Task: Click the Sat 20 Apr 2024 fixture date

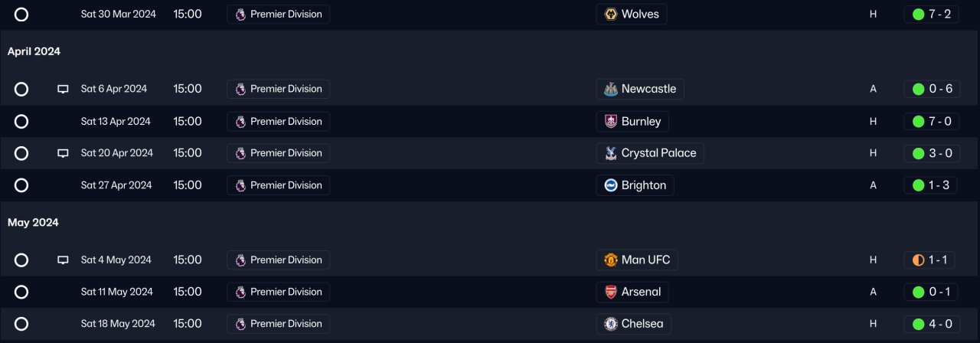Action: click(x=116, y=153)
